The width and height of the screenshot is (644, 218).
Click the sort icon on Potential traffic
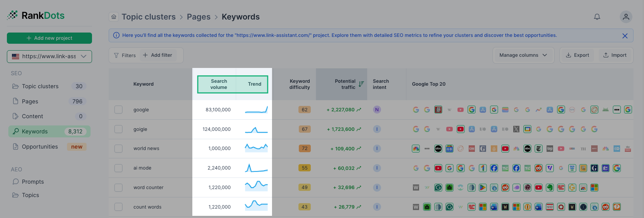(x=361, y=84)
